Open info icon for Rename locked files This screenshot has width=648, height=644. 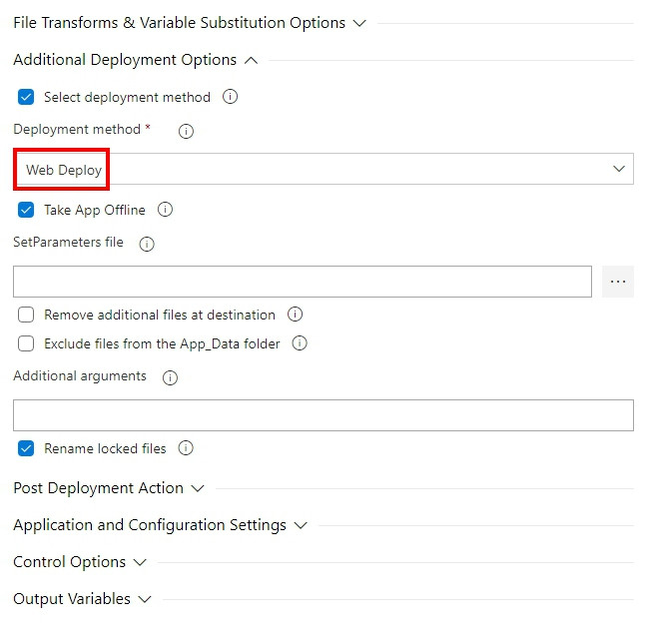pyautogui.click(x=186, y=448)
